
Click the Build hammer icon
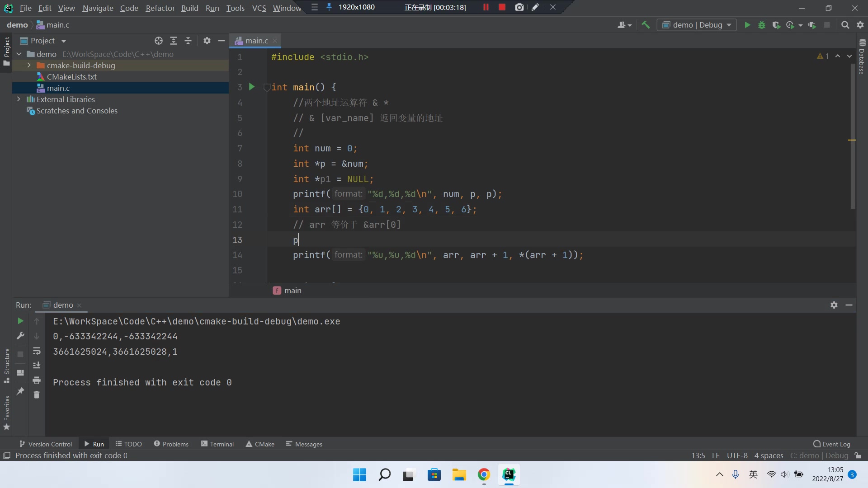[x=646, y=25]
